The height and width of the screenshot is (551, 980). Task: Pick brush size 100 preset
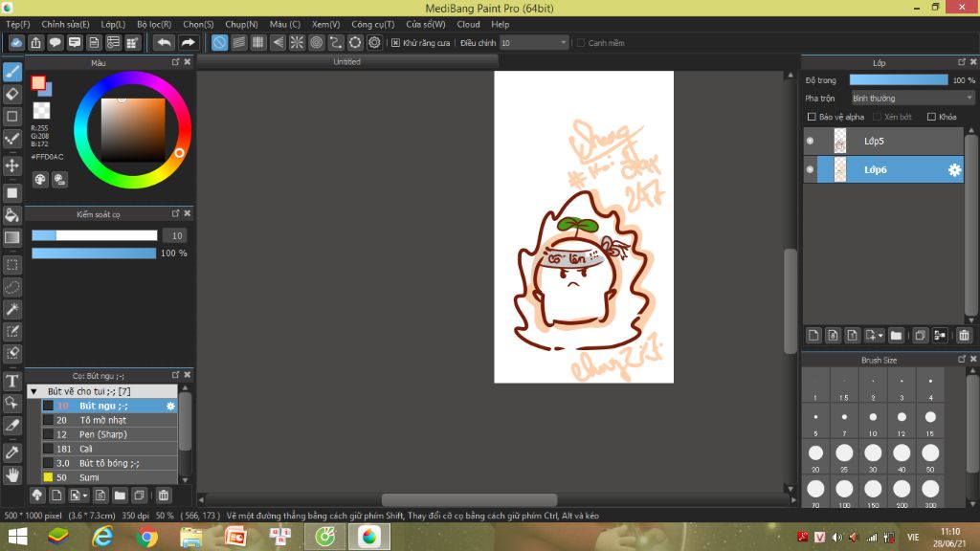pyautogui.click(x=844, y=493)
